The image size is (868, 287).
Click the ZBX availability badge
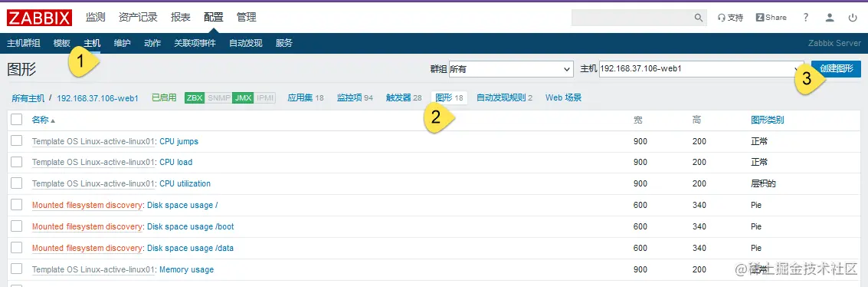click(x=195, y=97)
